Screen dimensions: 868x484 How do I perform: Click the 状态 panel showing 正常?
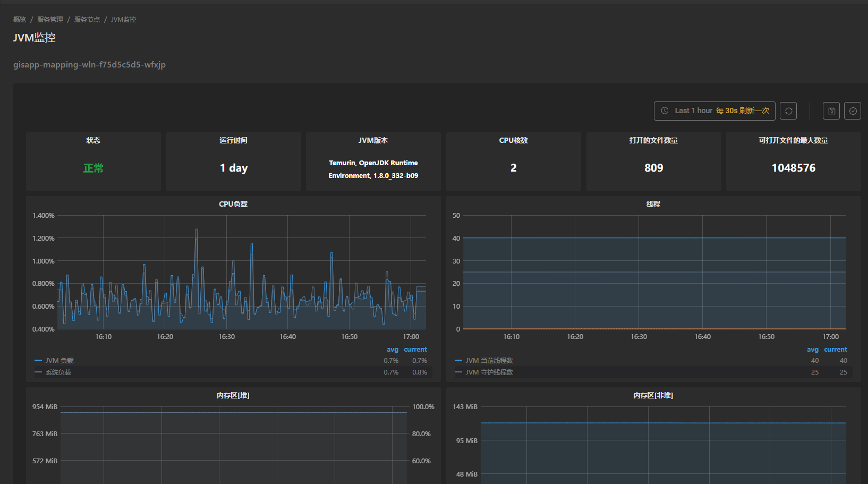pyautogui.click(x=93, y=162)
